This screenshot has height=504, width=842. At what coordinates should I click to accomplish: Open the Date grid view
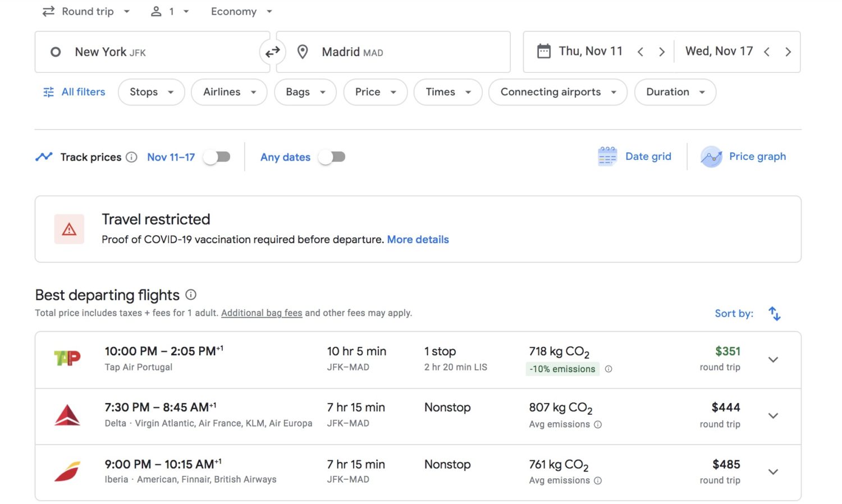pos(635,157)
